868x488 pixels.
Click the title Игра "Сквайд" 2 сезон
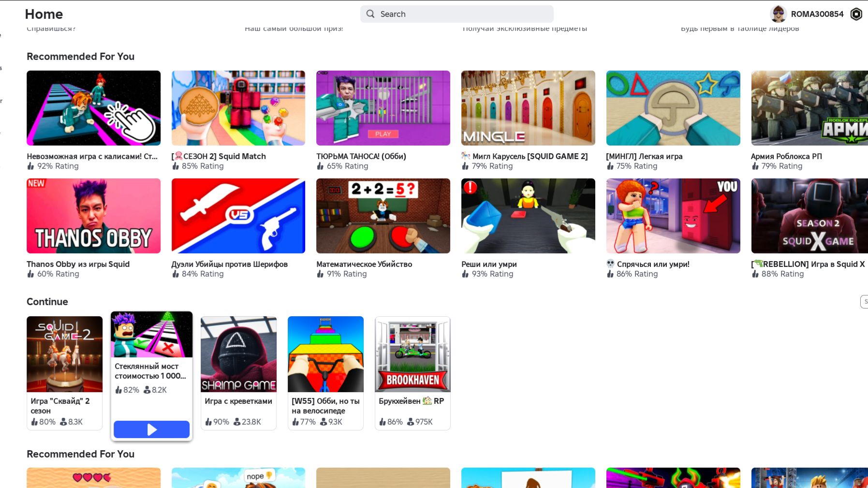[x=60, y=406]
